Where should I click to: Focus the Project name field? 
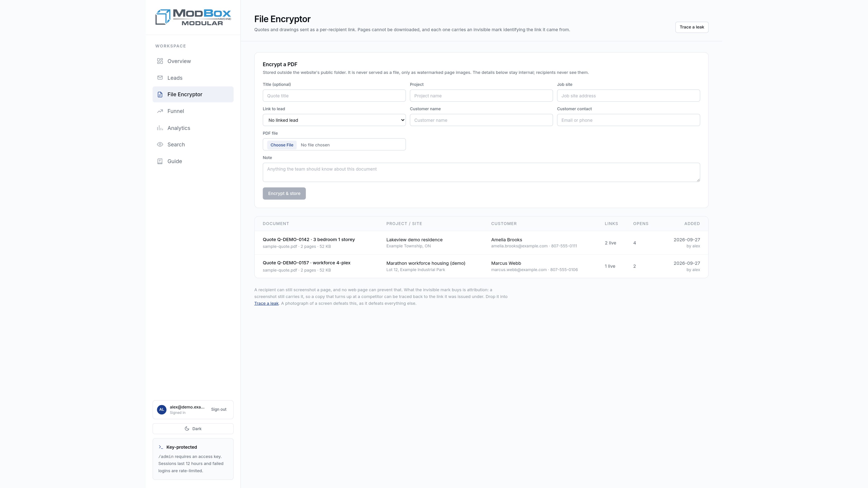tap(481, 96)
